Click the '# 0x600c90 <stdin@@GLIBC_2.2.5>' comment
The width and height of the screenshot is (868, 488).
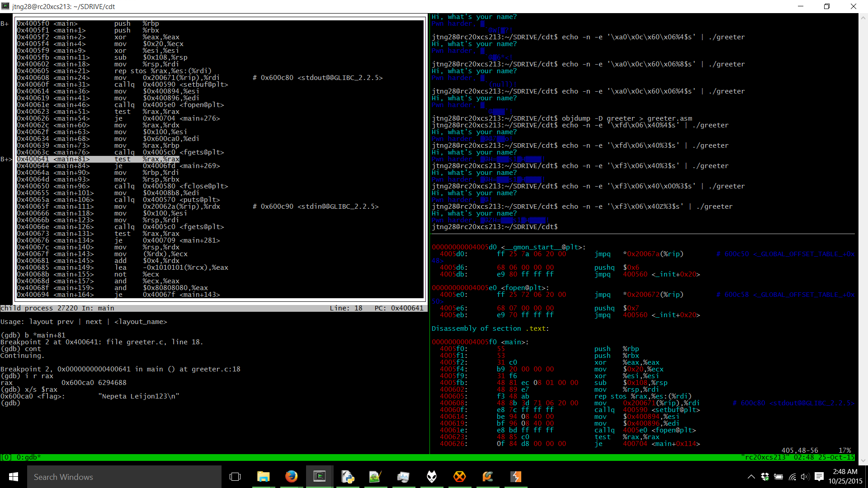316,206
